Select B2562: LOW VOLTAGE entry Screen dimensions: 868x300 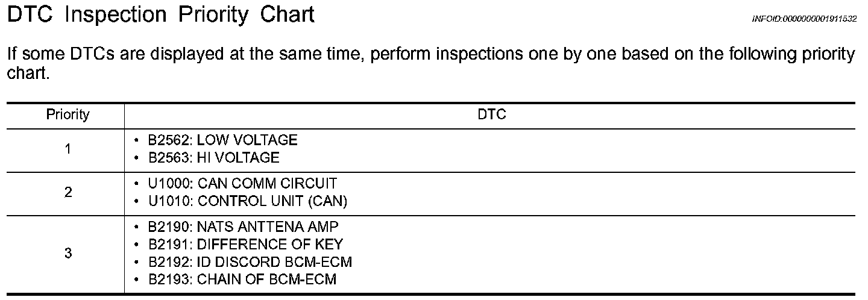coord(223,140)
